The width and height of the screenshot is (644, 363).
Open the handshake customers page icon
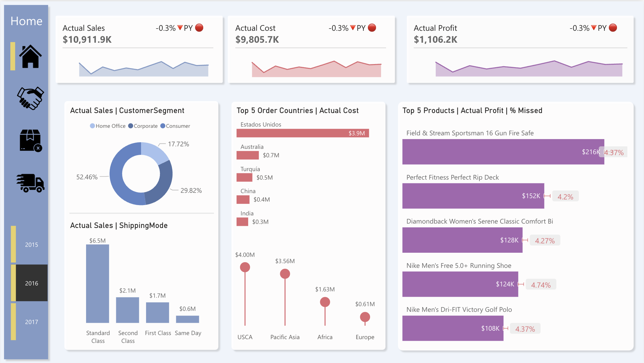click(30, 98)
